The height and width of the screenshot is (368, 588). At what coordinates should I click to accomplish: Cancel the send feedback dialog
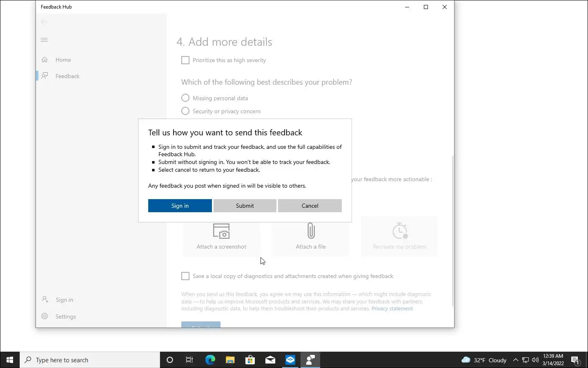tap(310, 206)
